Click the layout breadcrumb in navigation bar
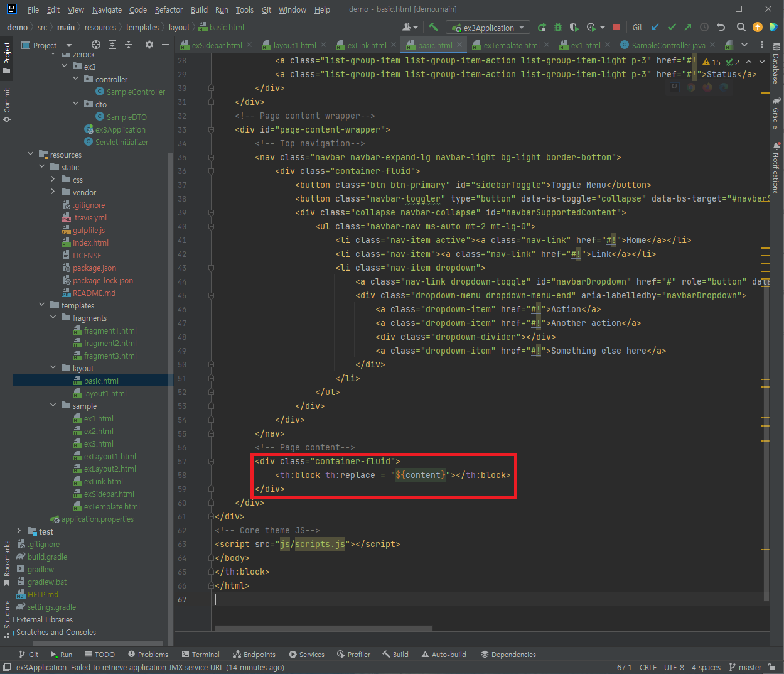 point(179,27)
